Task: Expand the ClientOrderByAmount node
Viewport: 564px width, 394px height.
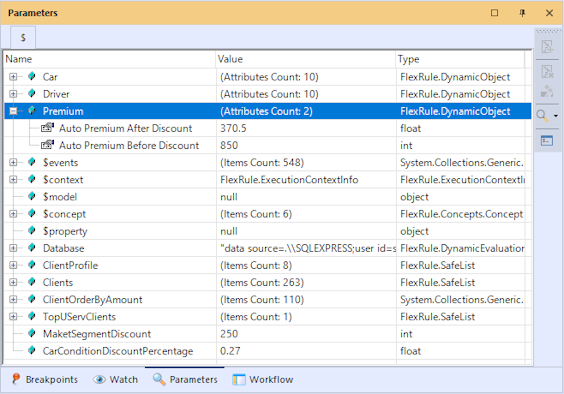Action: coord(13,299)
